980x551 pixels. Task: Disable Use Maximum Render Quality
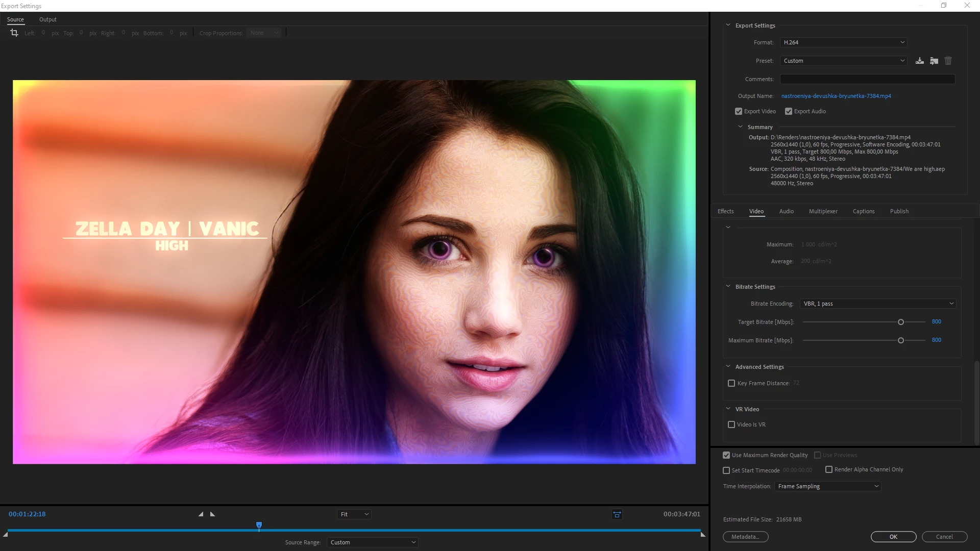pyautogui.click(x=726, y=455)
